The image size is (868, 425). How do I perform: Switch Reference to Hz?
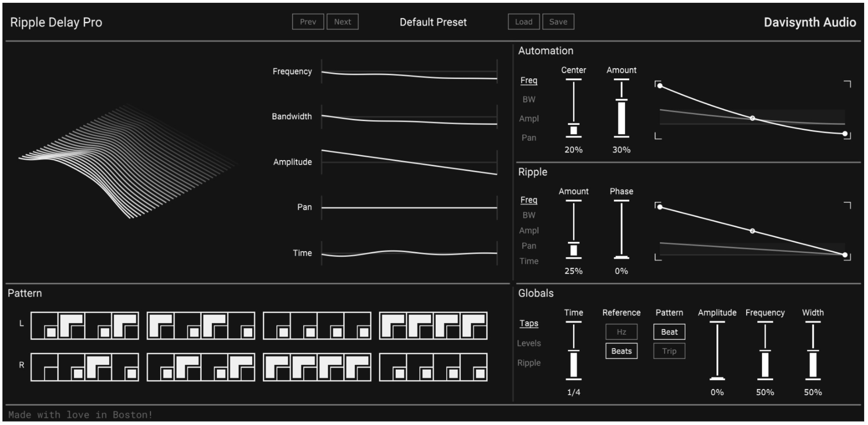tap(622, 332)
